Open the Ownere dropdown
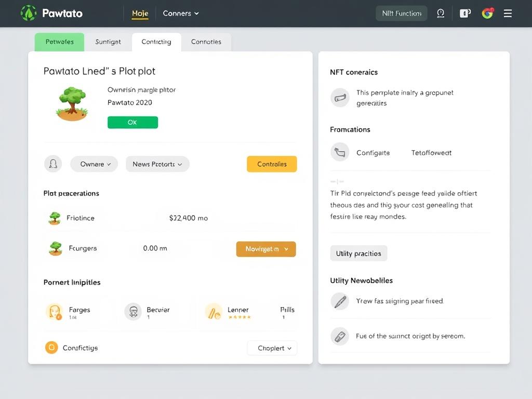Image resolution: width=532 pixels, height=399 pixels. click(94, 164)
